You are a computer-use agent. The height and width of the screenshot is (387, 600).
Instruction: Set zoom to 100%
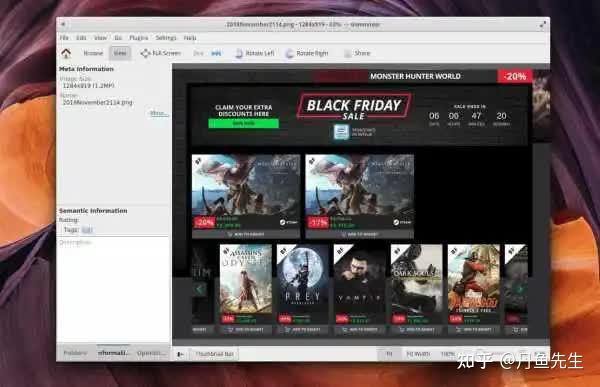447,354
